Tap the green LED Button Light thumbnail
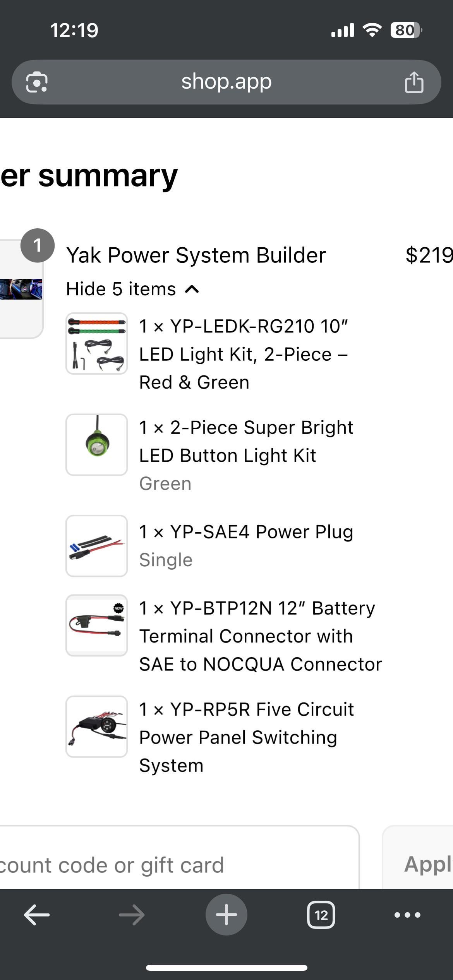 coord(97,445)
